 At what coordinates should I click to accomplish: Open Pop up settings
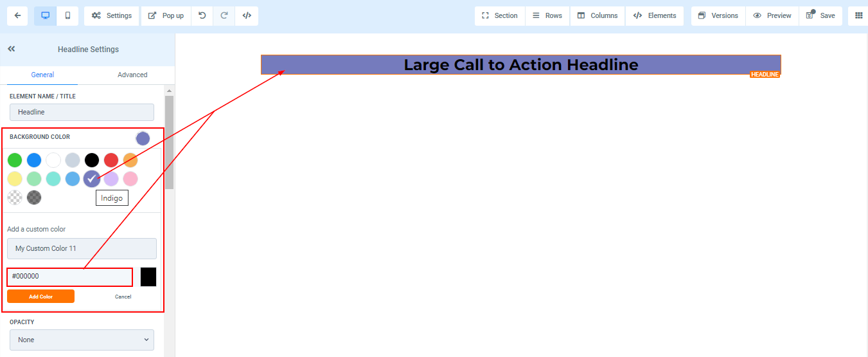(166, 15)
